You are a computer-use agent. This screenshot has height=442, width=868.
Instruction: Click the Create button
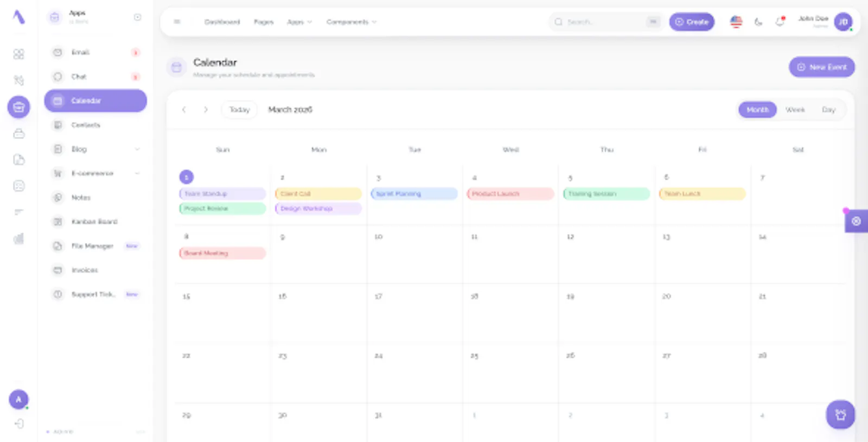click(x=692, y=22)
